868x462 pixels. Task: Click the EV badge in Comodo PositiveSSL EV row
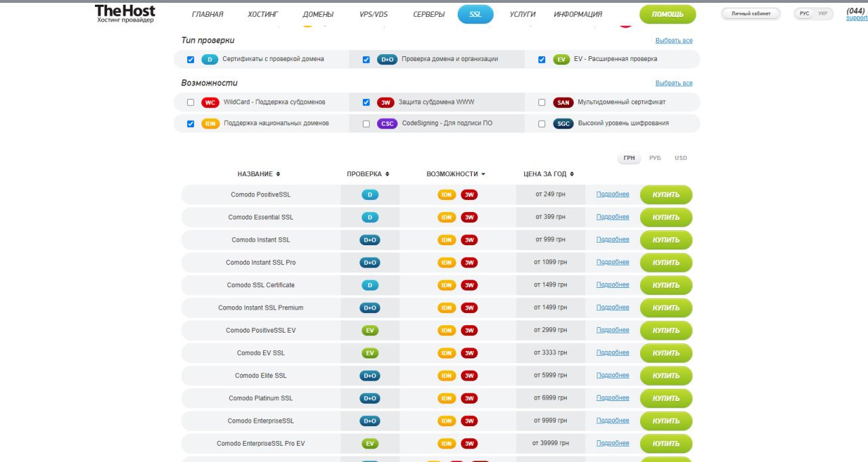(370, 331)
